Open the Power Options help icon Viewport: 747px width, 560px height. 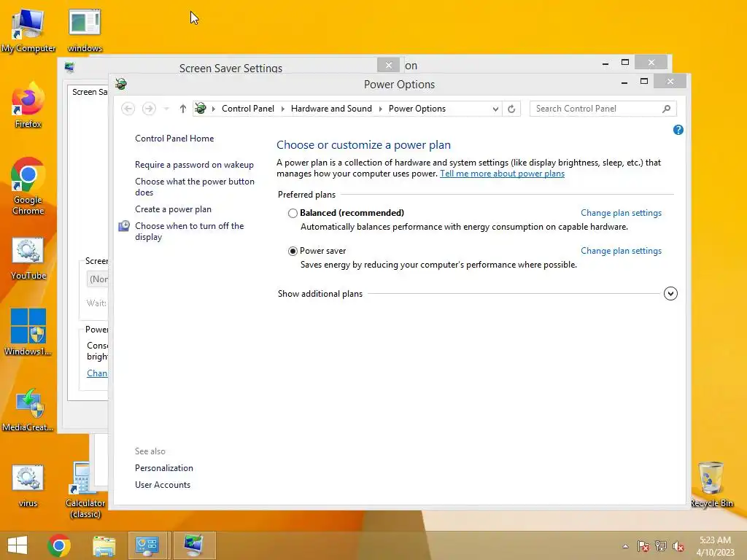click(x=678, y=130)
